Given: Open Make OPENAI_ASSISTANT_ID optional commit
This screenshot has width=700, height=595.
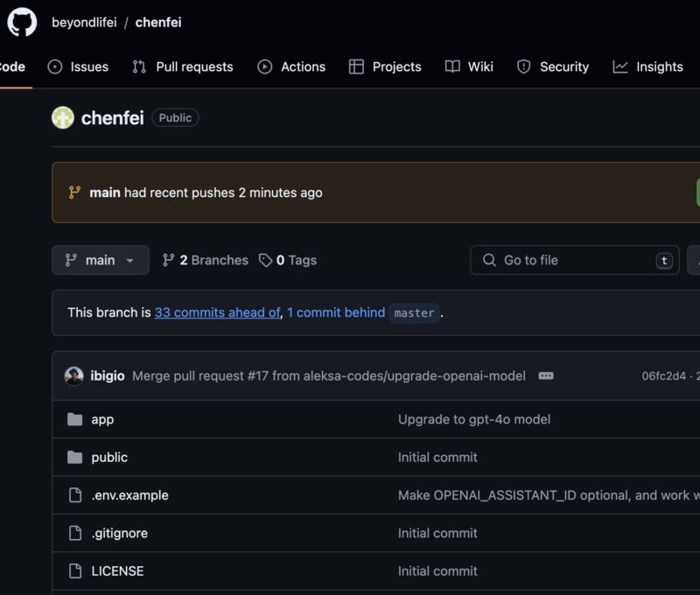Looking at the screenshot, I should pos(549,495).
